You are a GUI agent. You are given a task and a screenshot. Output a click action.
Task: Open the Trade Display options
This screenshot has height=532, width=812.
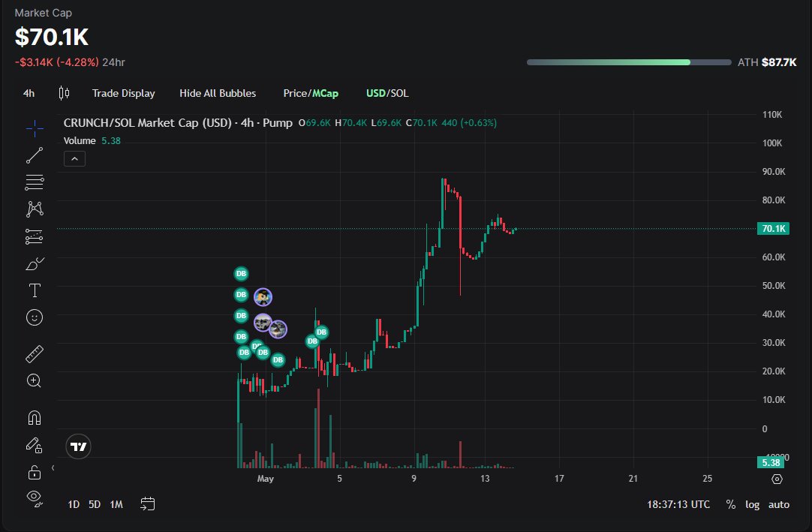tap(124, 93)
